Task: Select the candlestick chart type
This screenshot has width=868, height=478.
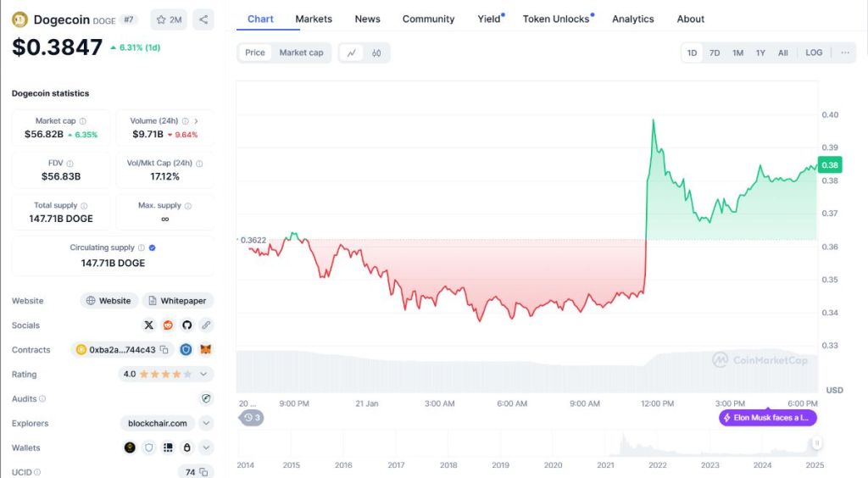Action: click(376, 53)
